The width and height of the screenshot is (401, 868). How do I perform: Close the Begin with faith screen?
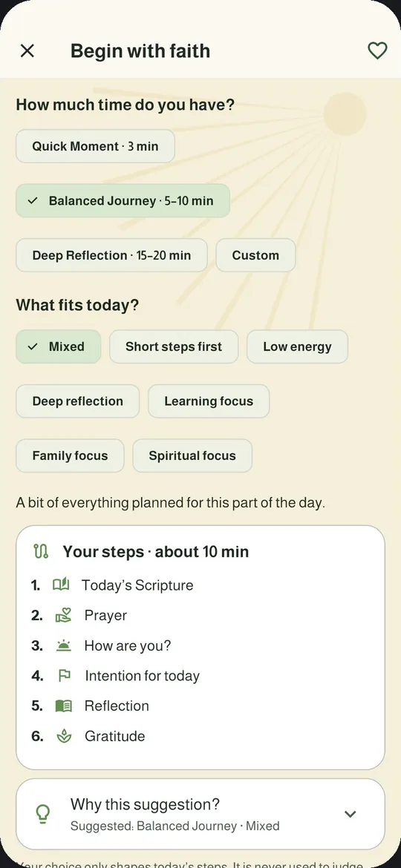coord(27,51)
